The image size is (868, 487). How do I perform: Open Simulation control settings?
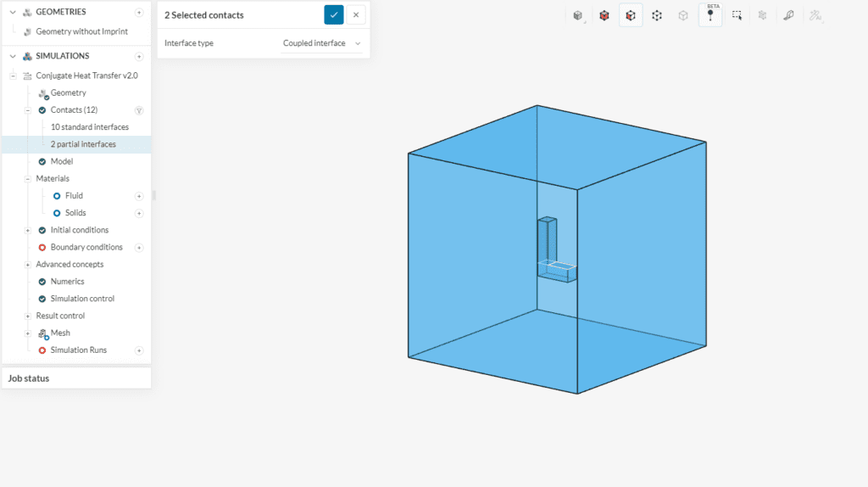(x=81, y=299)
